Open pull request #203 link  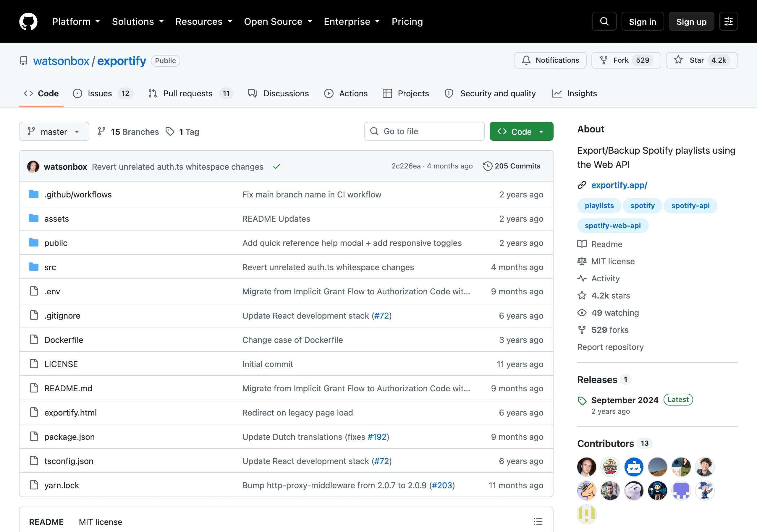(x=442, y=485)
